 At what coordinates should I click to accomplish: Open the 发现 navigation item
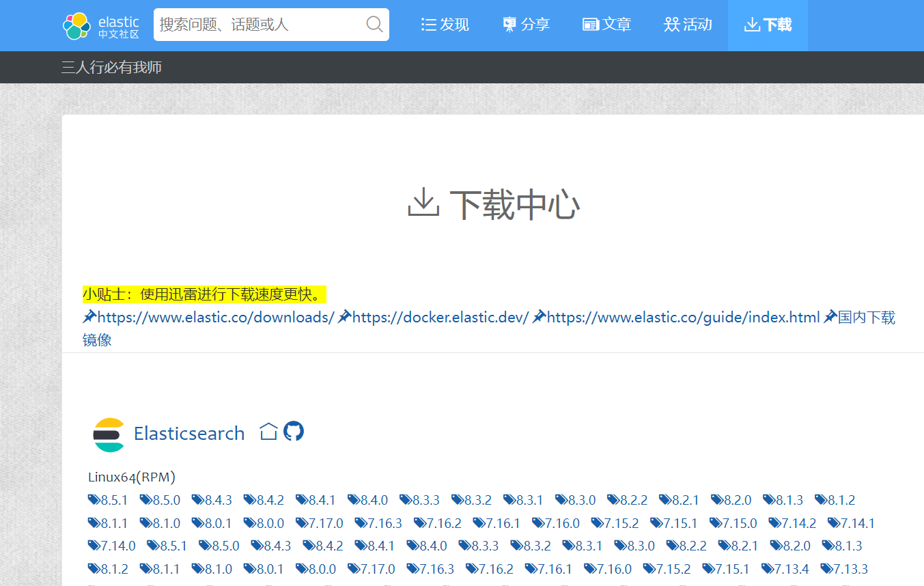pyautogui.click(x=445, y=25)
